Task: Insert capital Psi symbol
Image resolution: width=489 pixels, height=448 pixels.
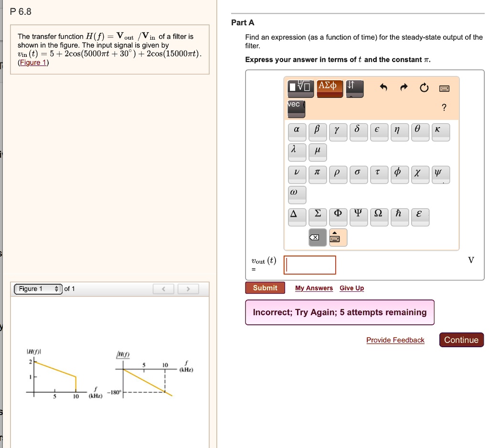Action: tap(358, 217)
